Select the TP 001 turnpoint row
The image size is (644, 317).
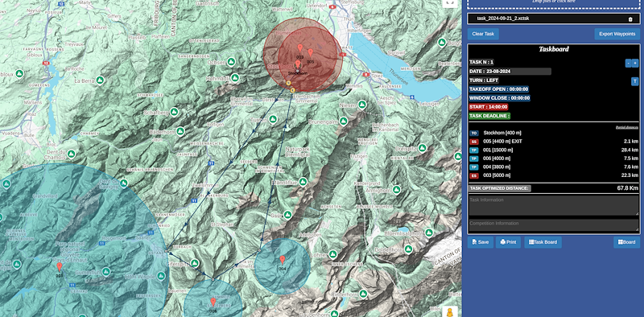554,150
